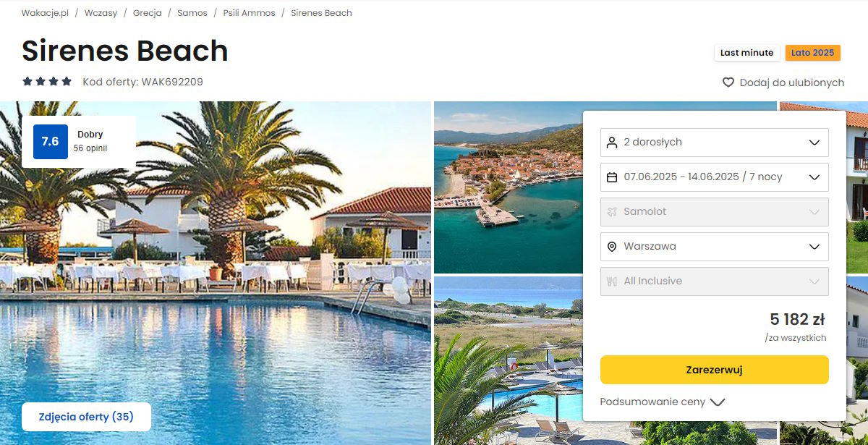
Task: Click the blue 7.6 rating badge
Action: tap(51, 142)
